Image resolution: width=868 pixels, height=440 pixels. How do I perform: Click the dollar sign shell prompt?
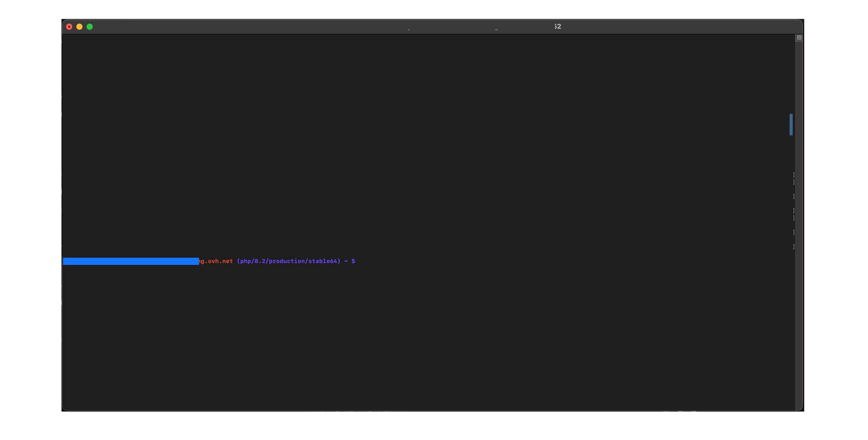(354, 261)
